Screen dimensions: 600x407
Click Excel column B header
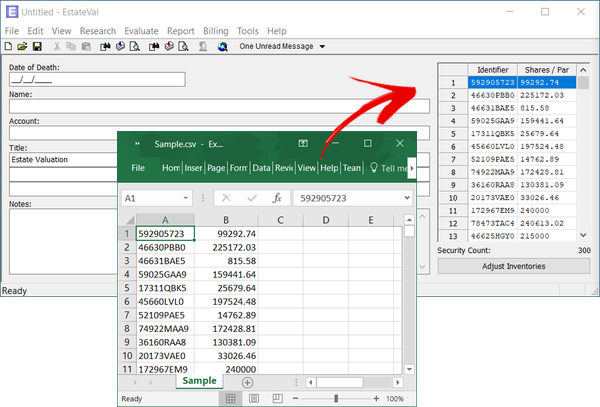(x=226, y=220)
